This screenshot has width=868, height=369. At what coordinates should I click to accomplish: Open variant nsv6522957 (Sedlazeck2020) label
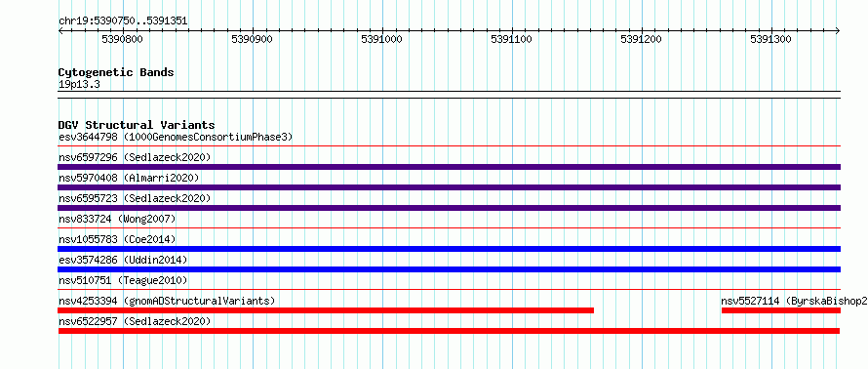coord(135,321)
